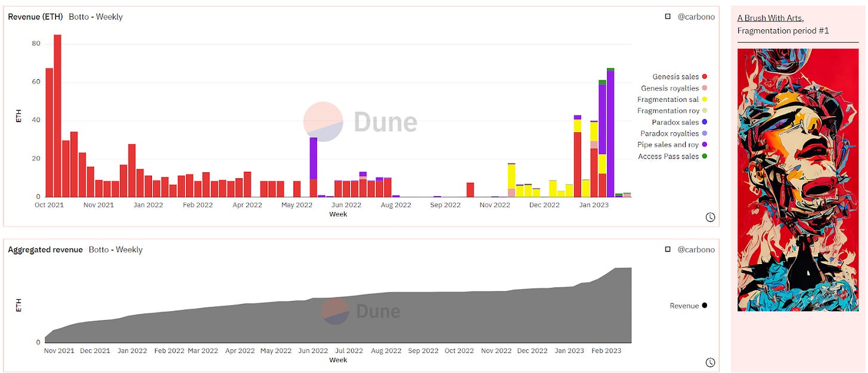
Task: Click the tallest red bar near Oct 2021
Action: pos(58,116)
